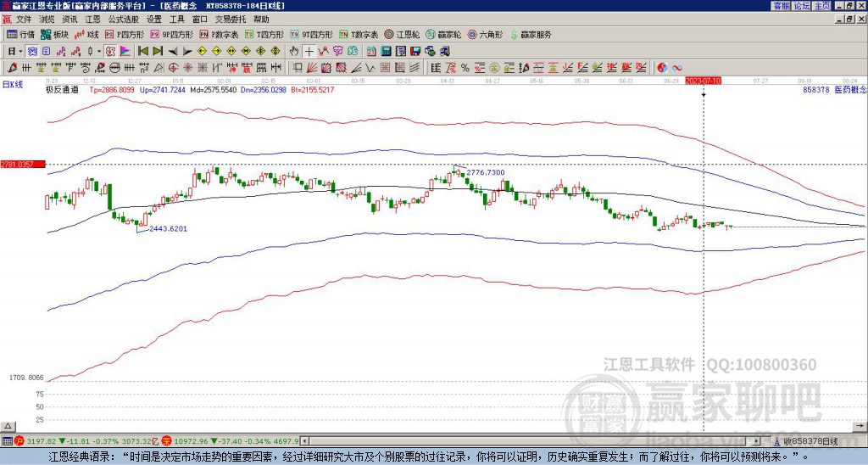The width and height of the screenshot is (868, 465).
Task: Click the 深 Shenzhen index icon
Action: point(165,441)
